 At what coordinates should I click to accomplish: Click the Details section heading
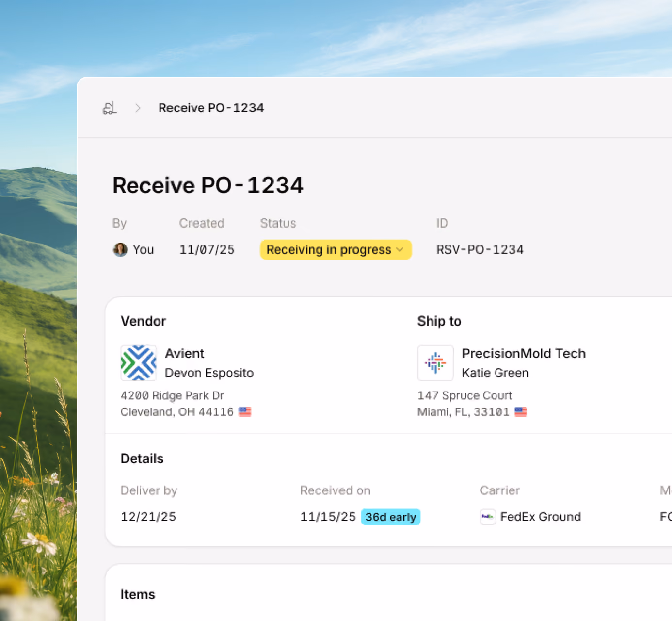tap(142, 458)
